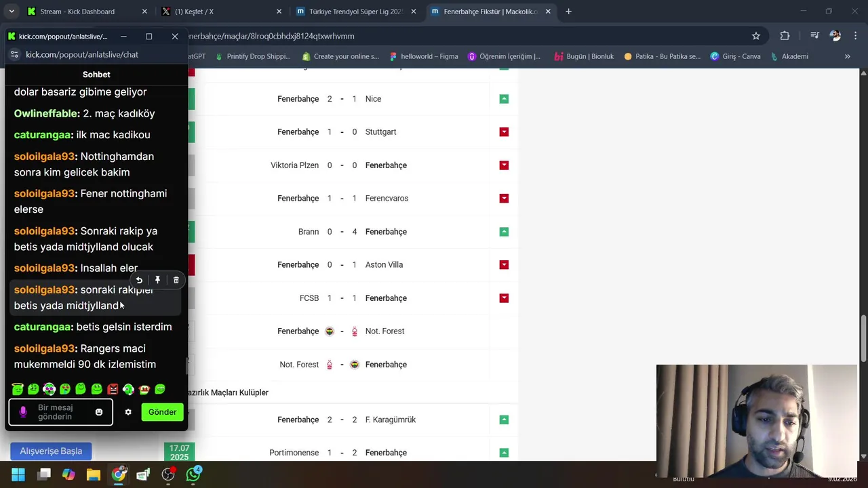Image resolution: width=868 pixels, height=488 pixels.
Task: Pin the hovered soloilgala93 chat message
Action: (x=157, y=280)
